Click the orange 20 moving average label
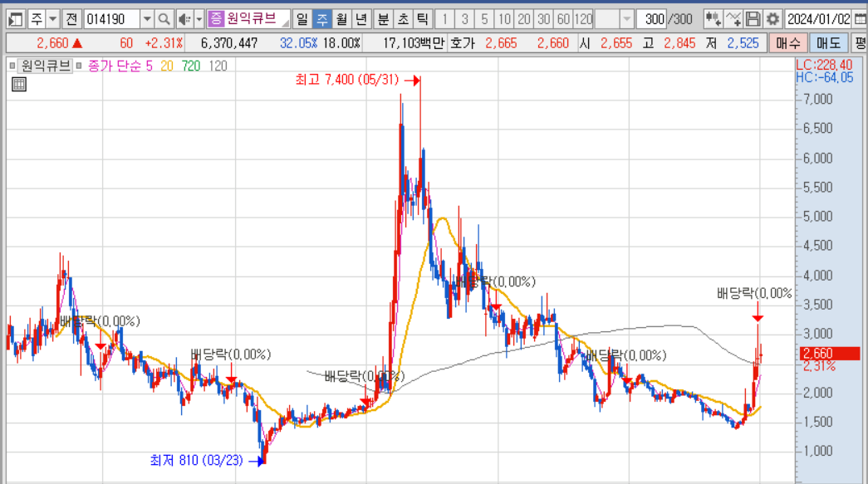868x484 pixels. (167, 66)
